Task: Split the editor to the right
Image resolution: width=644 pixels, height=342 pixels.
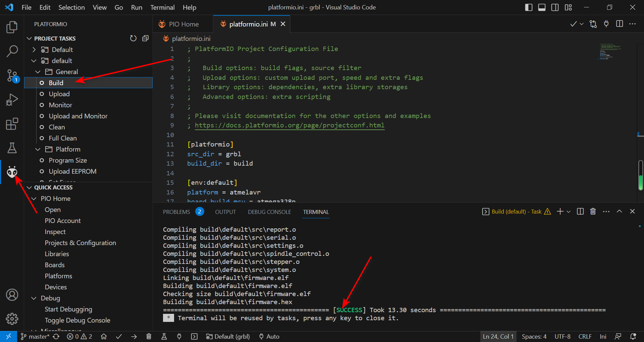Action: 620,24
